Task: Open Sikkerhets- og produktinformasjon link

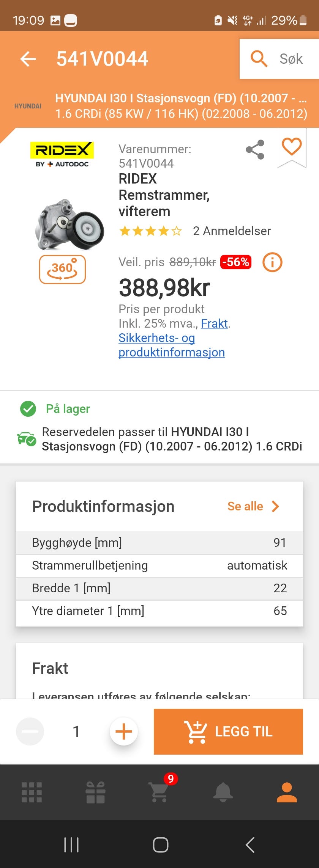Action: (x=172, y=345)
